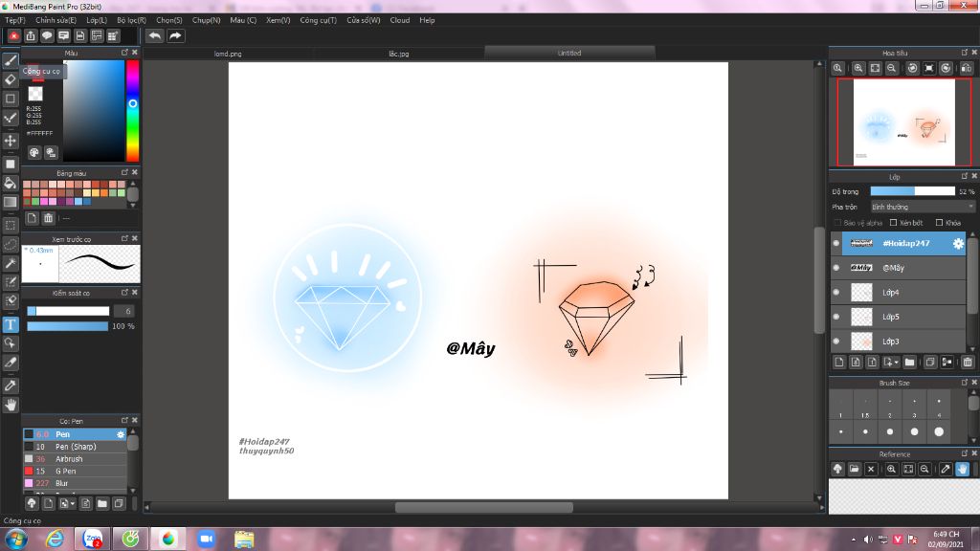Select the Text tool
The height and width of the screenshot is (551, 980).
point(11,325)
